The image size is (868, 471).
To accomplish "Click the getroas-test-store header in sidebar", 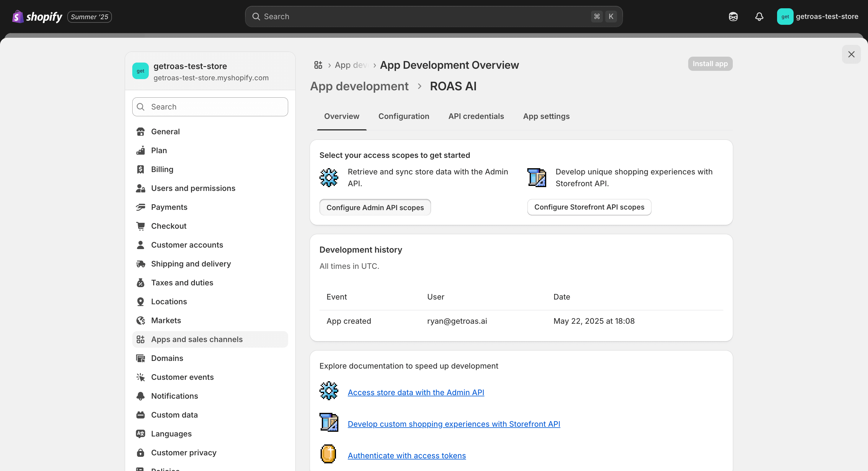I will pyautogui.click(x=210, y=71).
